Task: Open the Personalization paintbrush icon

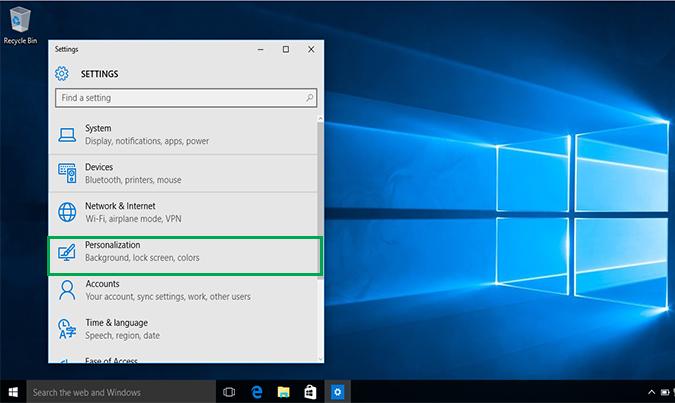Action: [67, 252]
